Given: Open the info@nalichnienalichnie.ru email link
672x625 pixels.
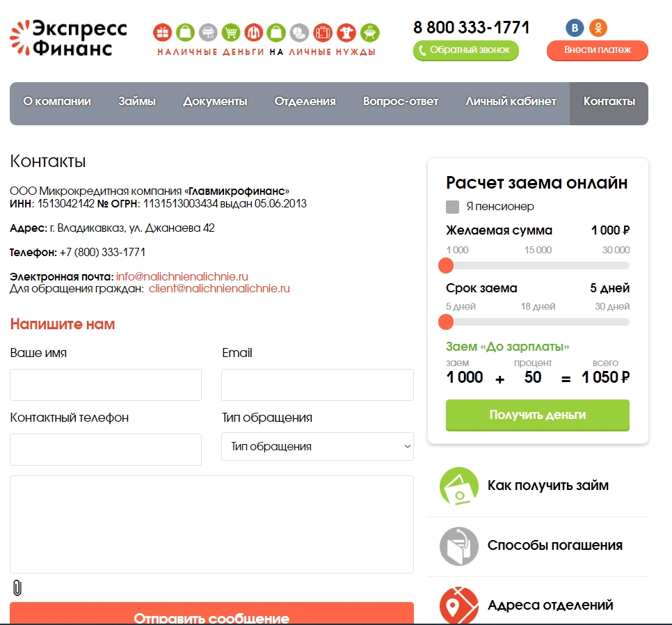Looking at the screenshot, I should pyautogui.click(x=182, y=276).
